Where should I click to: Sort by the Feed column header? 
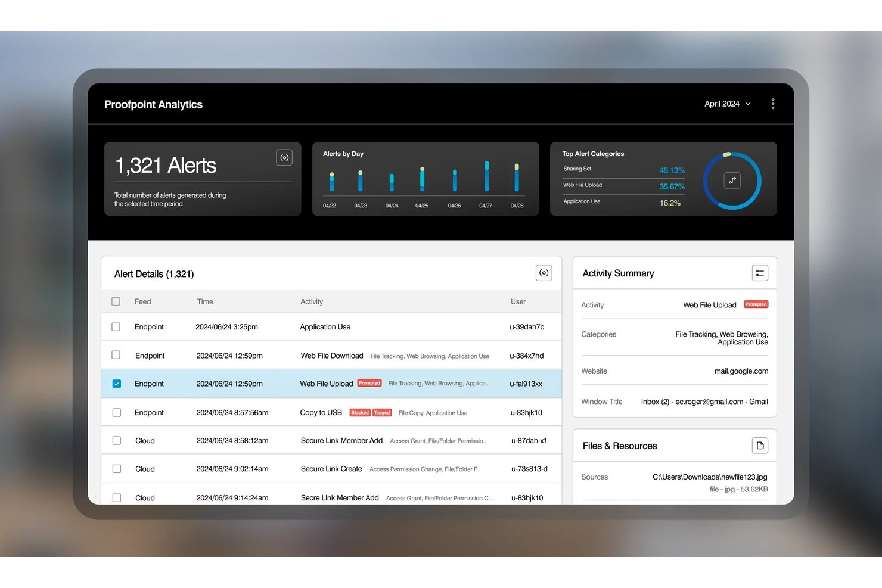pyautogui.click(x=142, y=301)
